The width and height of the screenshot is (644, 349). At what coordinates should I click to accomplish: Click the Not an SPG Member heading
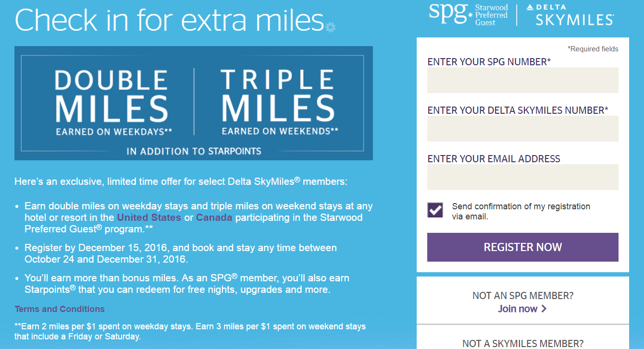(522, 296)
